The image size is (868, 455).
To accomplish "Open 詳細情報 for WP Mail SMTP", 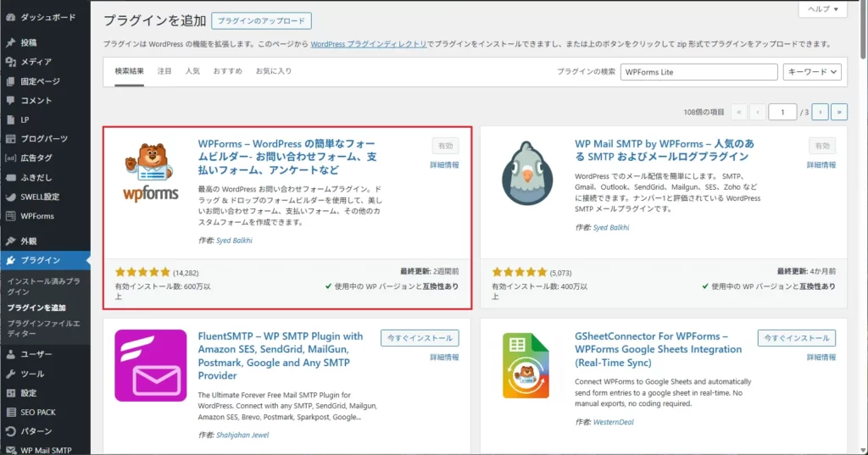I will (x=821, y=165).
